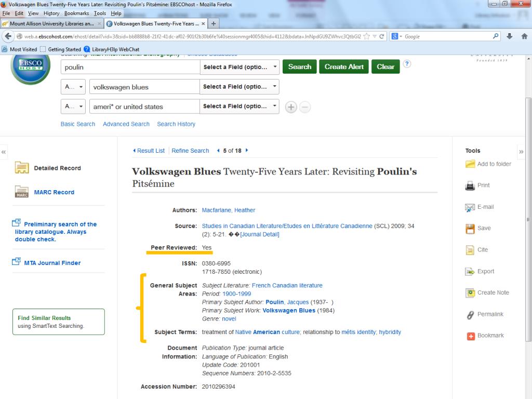Open author Macfarlane, Heather link

click(229, 210)
